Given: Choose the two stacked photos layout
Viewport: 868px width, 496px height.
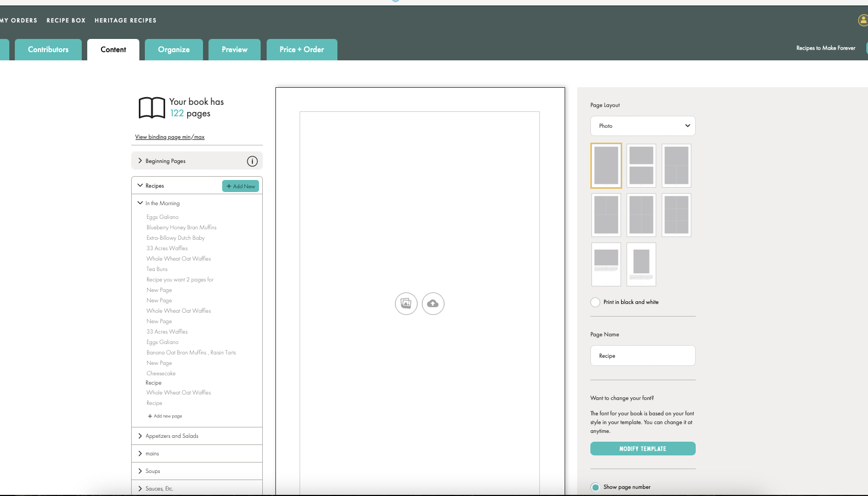Looking at the screenshot, I should coord(641,166).
